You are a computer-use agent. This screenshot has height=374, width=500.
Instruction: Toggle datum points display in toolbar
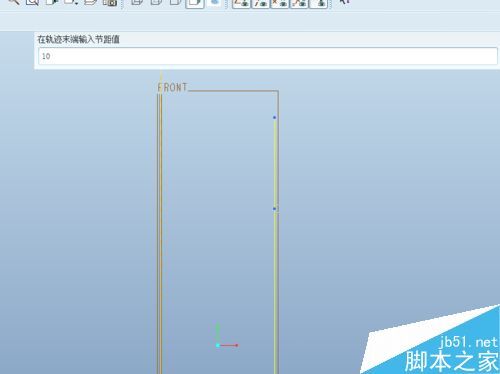click(280, 3)
